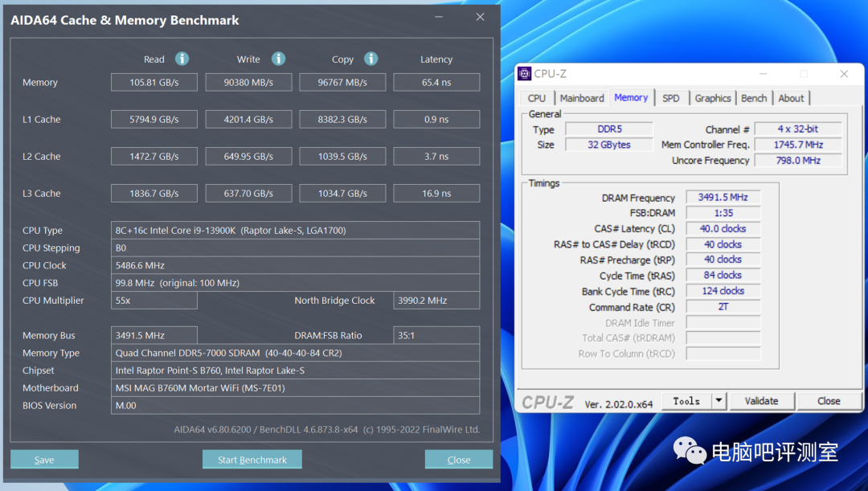Click the Memory Read value 105.81 GB/s
The image size is (868, 491).
point(154,83)
